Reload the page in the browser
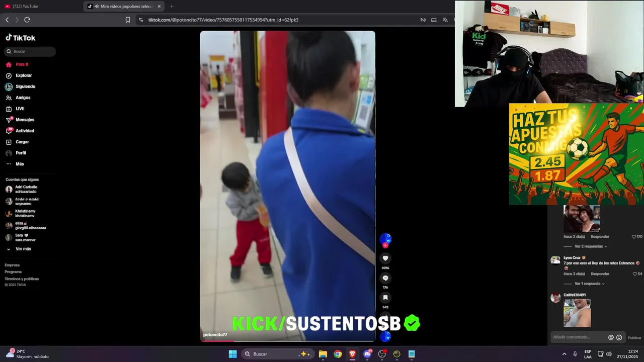 (27, 20)
